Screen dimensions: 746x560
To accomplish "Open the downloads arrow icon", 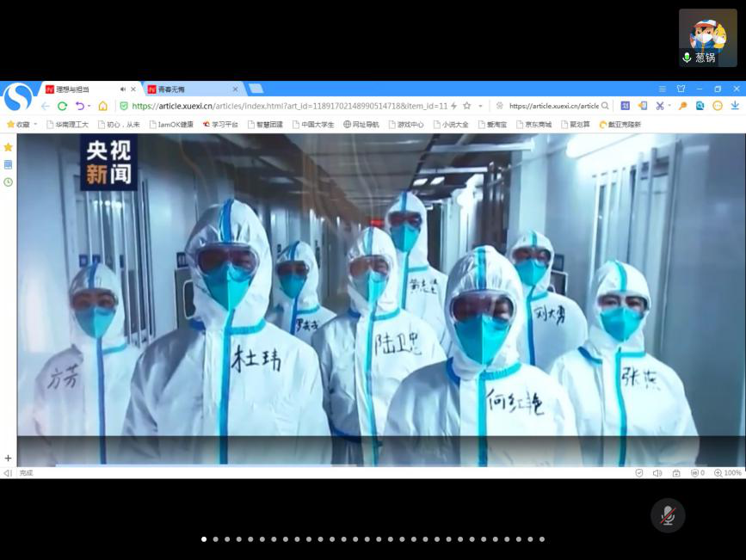I will tap(735, 106).
